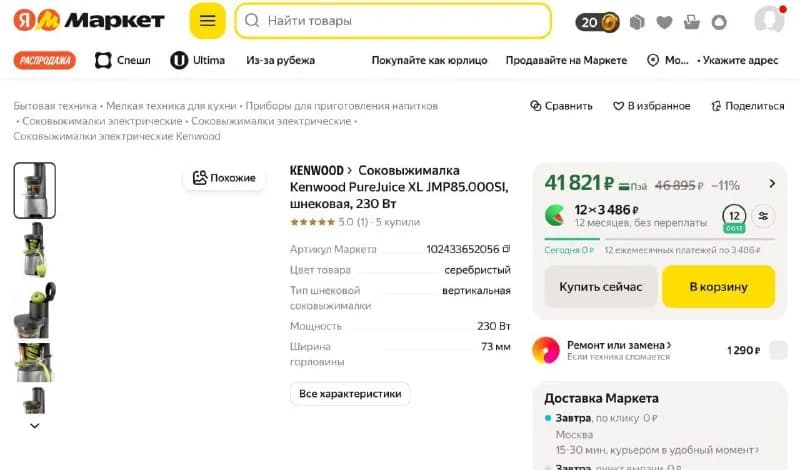Image resolution: width=800 pixels, height=470 pixels.
Task: Click the В корзину button
Action: coord(718,287)
